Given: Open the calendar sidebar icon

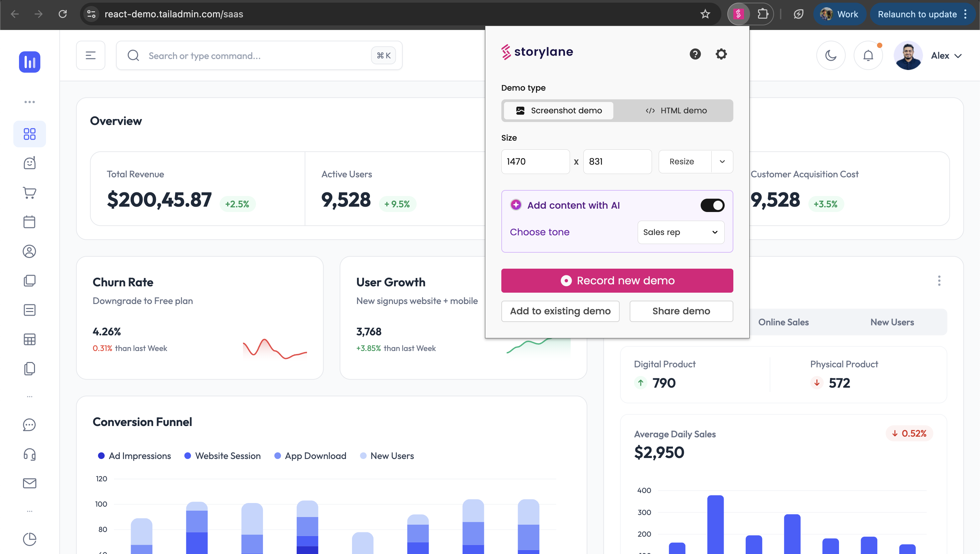Looking at the screenshot, I should 29,222.
